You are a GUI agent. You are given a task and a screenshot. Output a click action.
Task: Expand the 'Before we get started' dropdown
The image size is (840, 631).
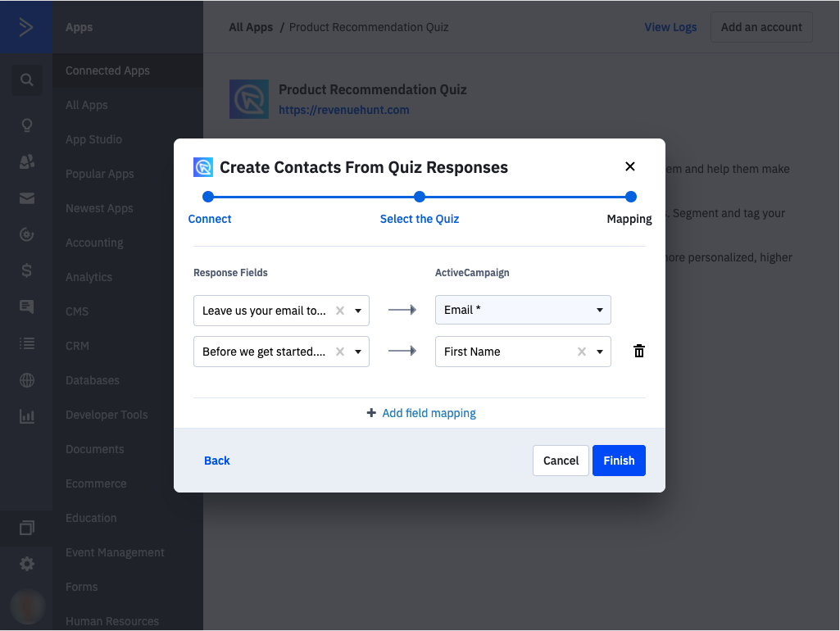[x=358, y=352]
